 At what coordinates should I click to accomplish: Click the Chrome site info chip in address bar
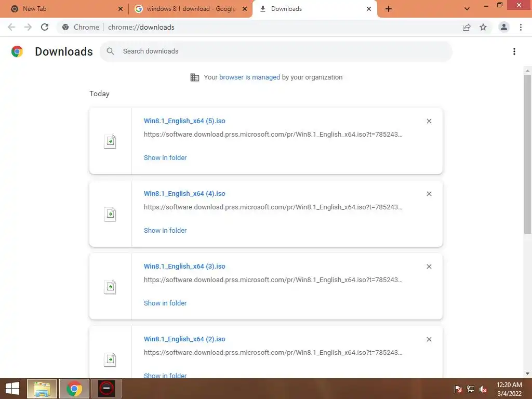(x=81, y=27)
